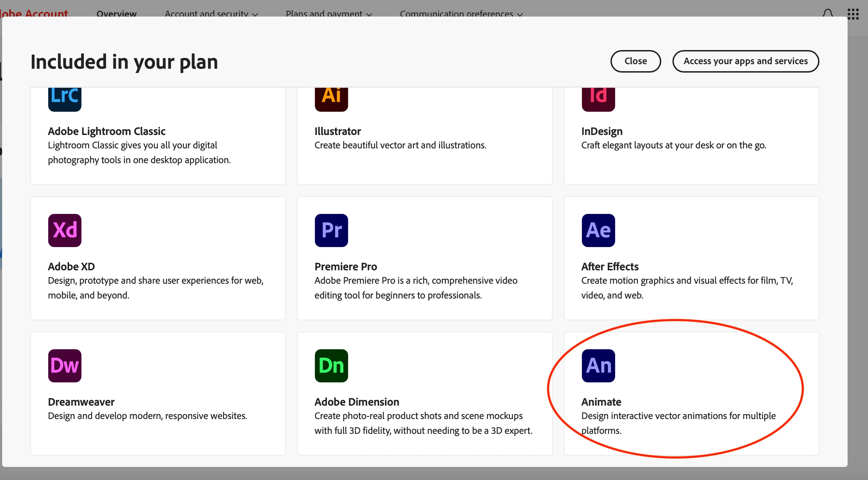868x480 pixels.
Task: Open the apps grid launcher
Action: [x=853, y=13]
